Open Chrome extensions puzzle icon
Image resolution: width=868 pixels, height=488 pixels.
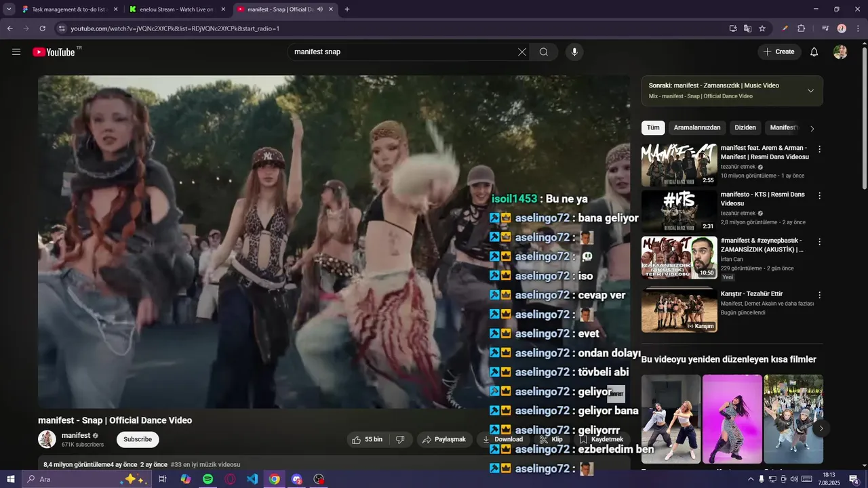801,28
